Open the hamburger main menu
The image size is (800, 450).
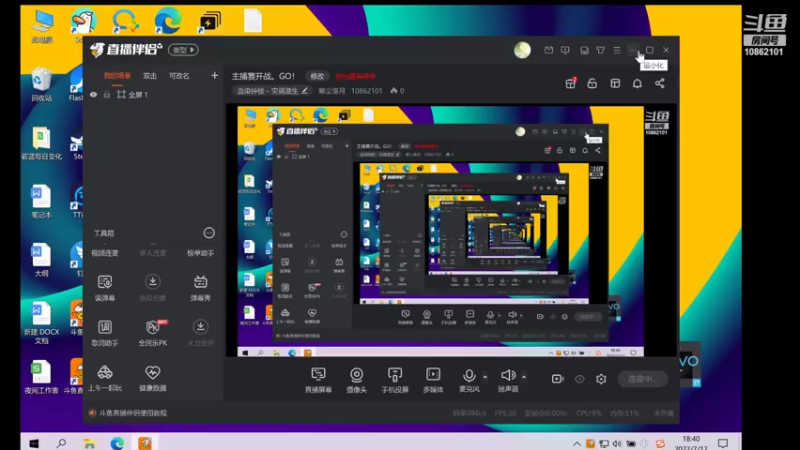617,50
